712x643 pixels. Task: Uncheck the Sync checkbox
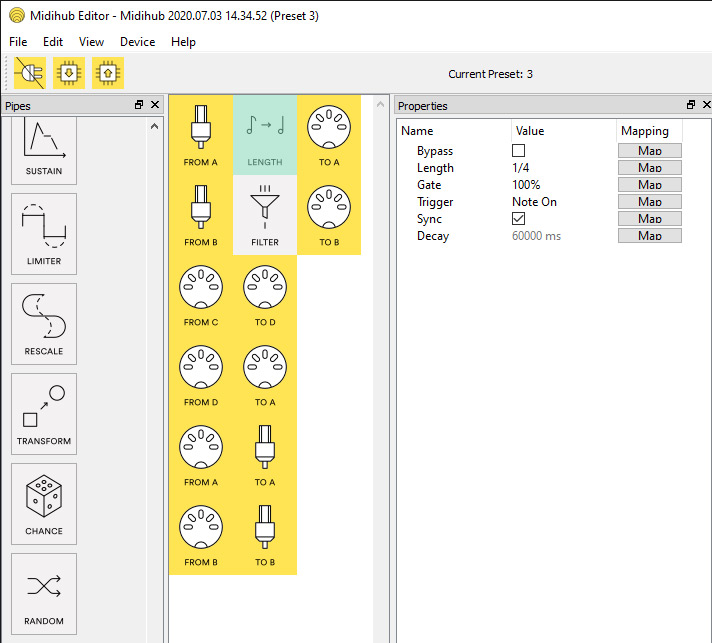[x=518, y=219]
